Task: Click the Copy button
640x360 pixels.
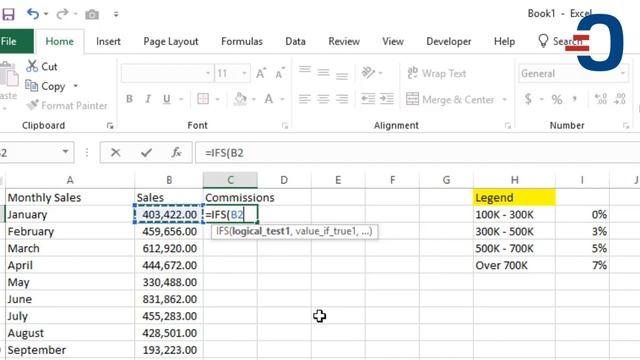Action: [x=45, y=86]
